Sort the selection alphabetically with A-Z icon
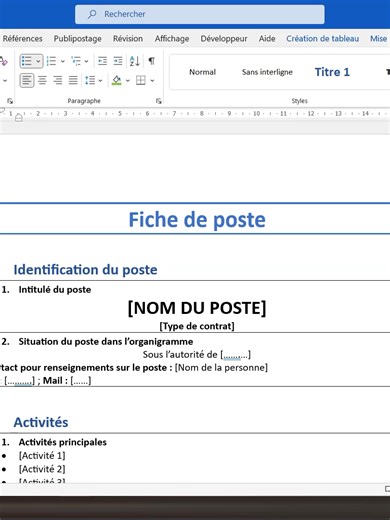Image resolution: width=390 pixels, height=520 pixels. coord(135,61)
